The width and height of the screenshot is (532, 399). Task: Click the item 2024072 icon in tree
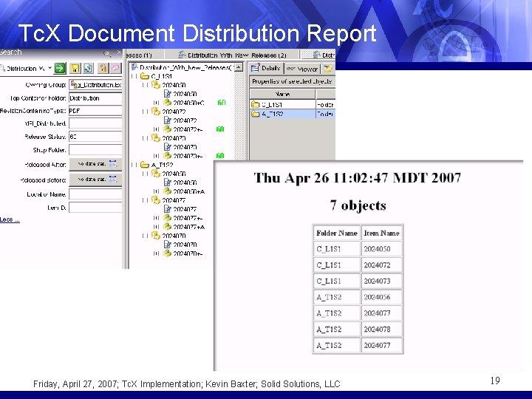pos(156,112)
